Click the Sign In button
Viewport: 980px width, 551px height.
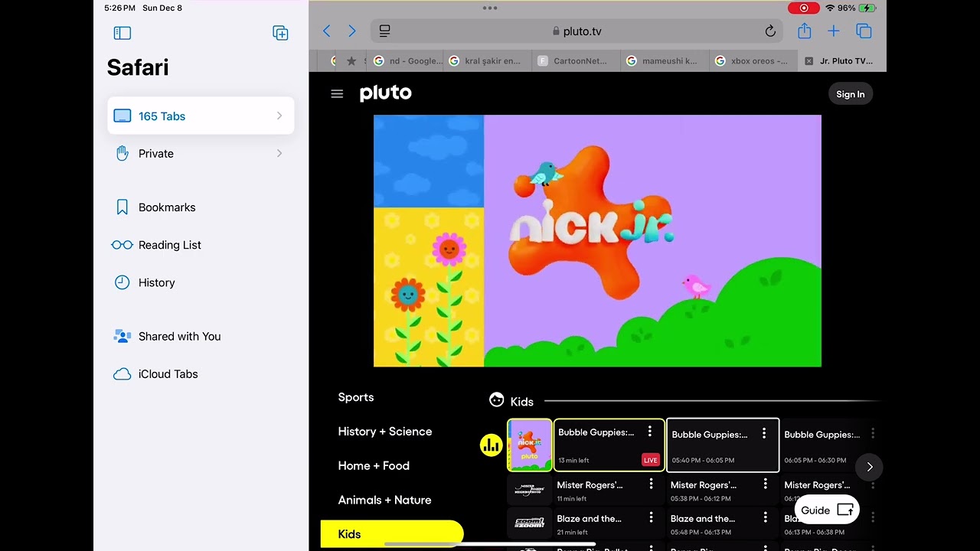click(850, 94)
